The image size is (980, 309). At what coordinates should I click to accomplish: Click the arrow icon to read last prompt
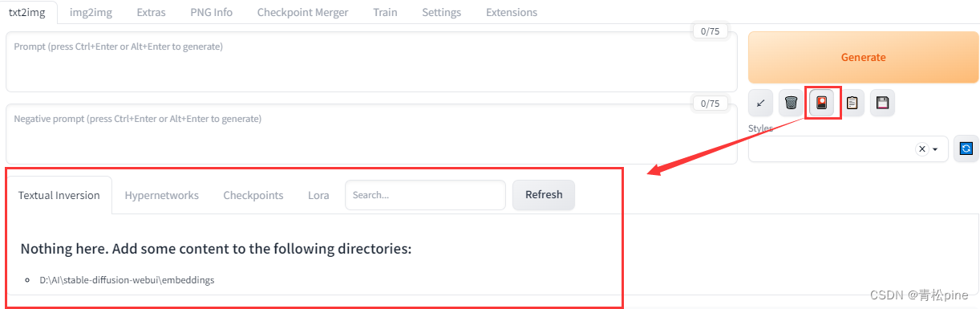[760, 103]
